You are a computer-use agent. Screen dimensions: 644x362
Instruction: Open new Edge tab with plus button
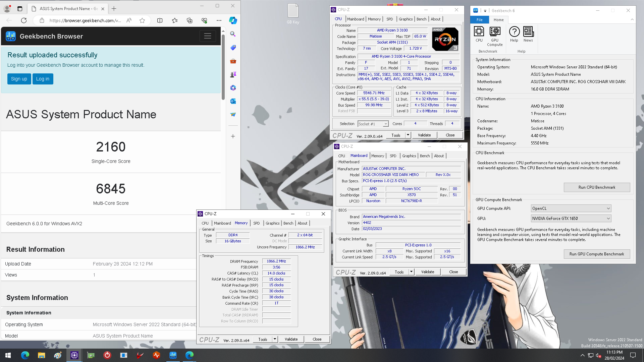tap(114, 9)
